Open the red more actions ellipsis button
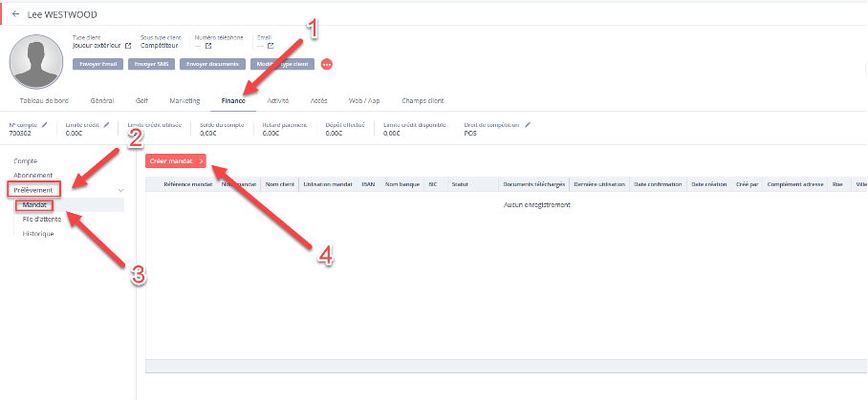868x401 pixels. coord(327,65)
